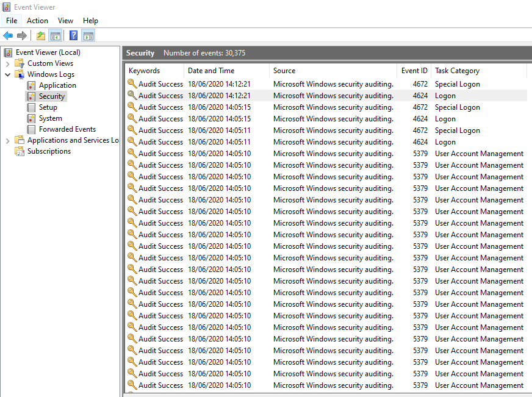Click the Windows Logs folder icon
532x397 pixels.
tap(20, 74)
